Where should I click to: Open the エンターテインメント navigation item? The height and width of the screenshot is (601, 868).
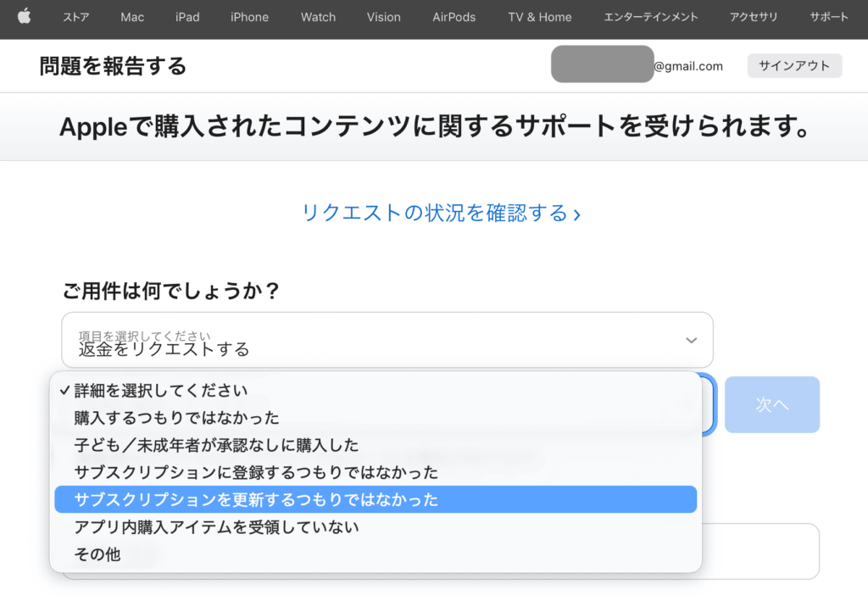(x=650, y=17)
